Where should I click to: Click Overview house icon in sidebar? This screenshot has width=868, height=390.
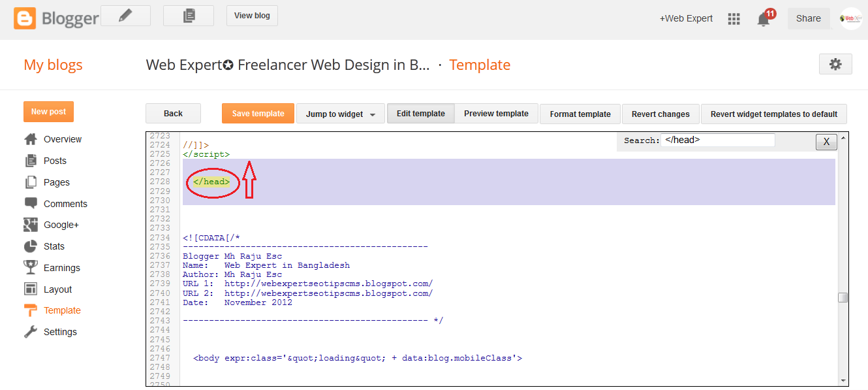click(x=31, y=139)
